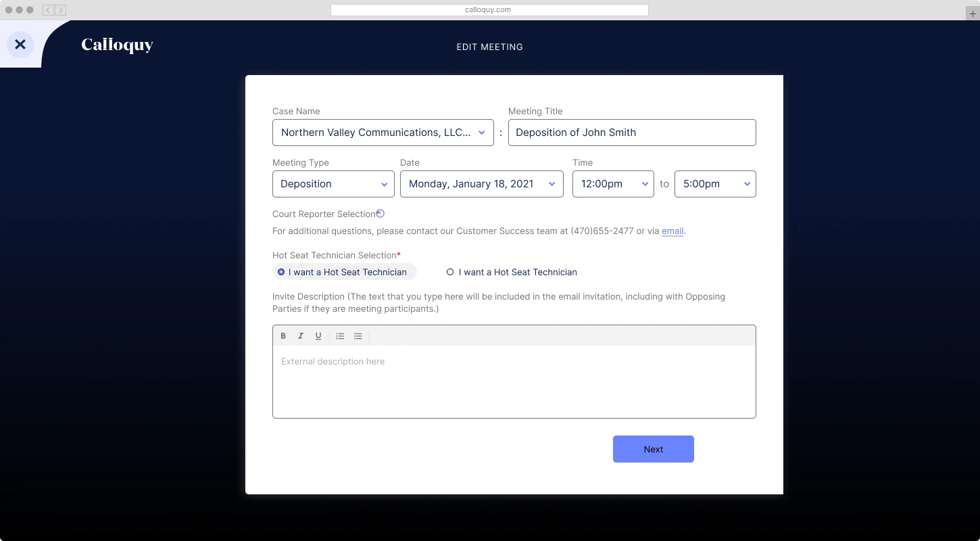Screen dimensions: 980x541
Task: Close the Edit Meeting page with the X icon
Action: [20, 45]
